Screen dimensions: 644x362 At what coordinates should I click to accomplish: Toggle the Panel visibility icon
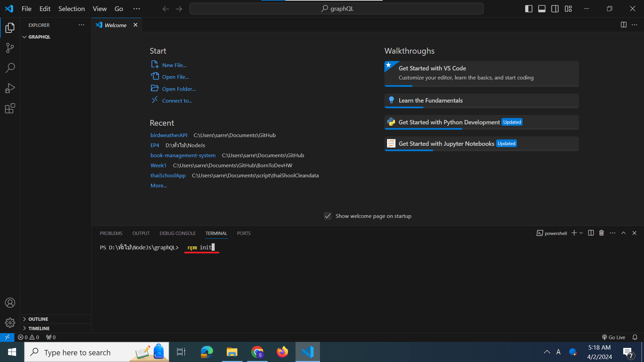coord(541,9)
